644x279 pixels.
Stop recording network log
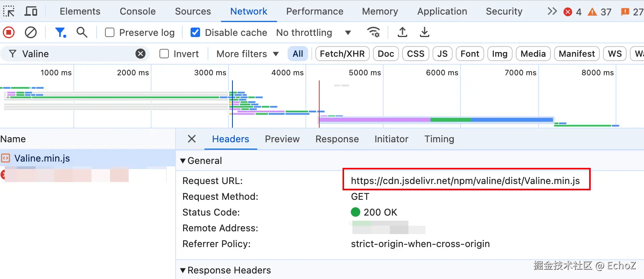(9, 32)
